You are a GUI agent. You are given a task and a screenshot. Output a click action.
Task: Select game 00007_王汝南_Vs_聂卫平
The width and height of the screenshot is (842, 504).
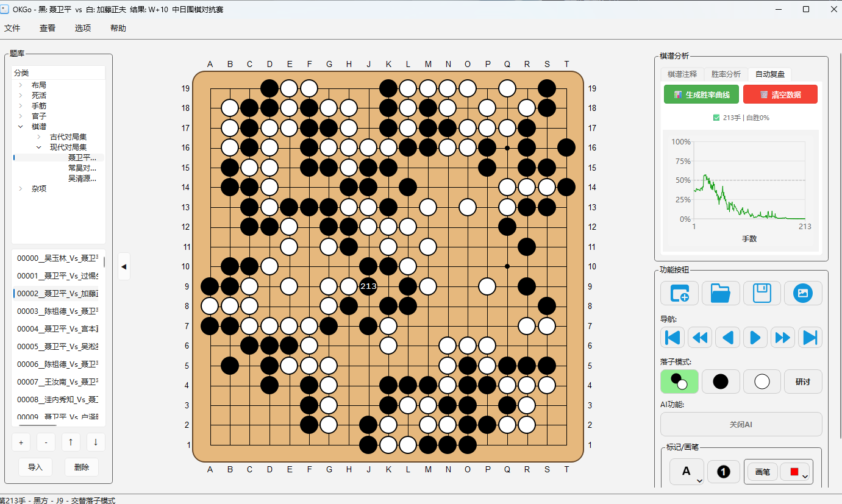tap(58, 382)
